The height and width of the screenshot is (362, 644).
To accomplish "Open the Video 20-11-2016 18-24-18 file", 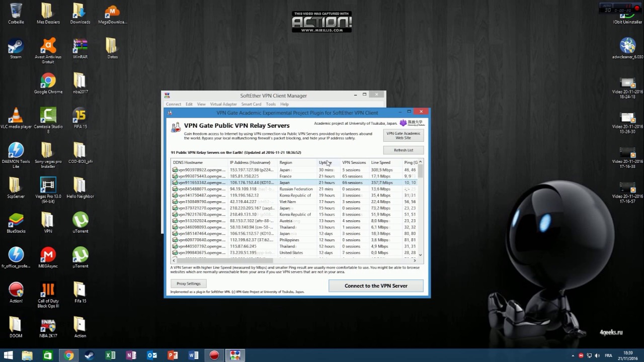I will [x=627, y=88].
